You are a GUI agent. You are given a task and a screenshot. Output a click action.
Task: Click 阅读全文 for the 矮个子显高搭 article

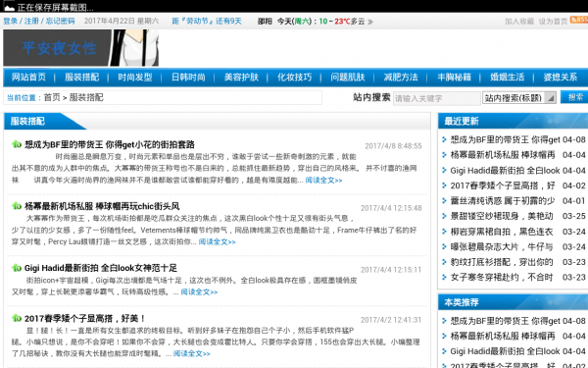[x=192, y=353]
